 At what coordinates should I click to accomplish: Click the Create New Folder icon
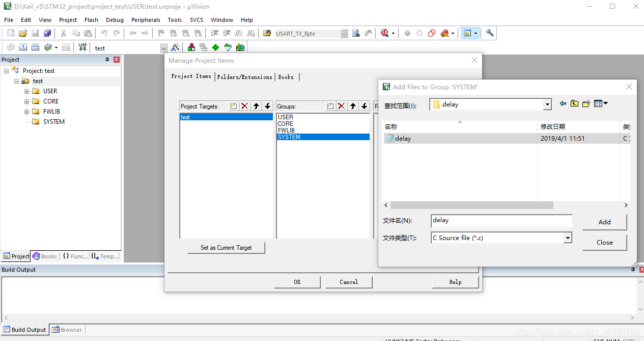586,103
